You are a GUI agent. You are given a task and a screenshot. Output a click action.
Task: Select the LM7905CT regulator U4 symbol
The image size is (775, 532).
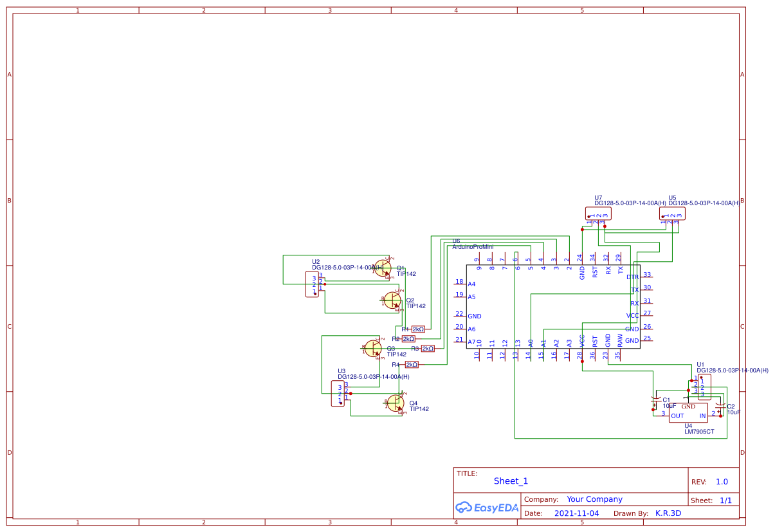pyautogui.click(x=689, y=412)
